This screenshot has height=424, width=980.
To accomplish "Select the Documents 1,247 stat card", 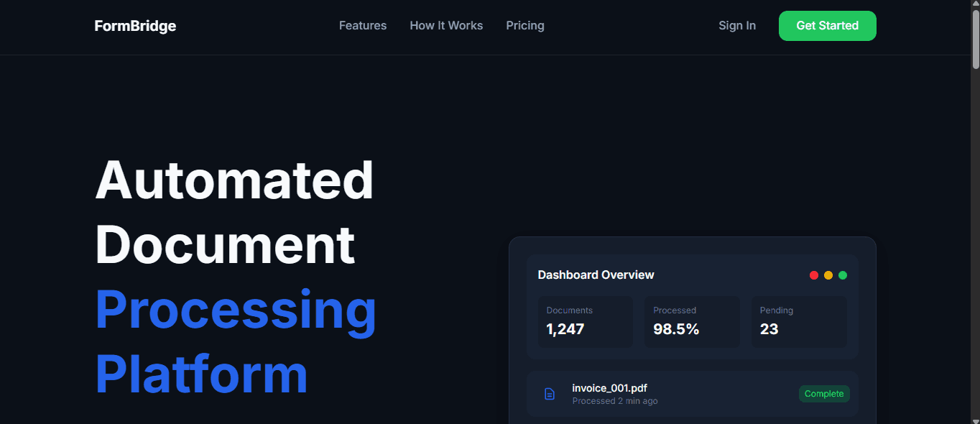I will coord(586,322).
